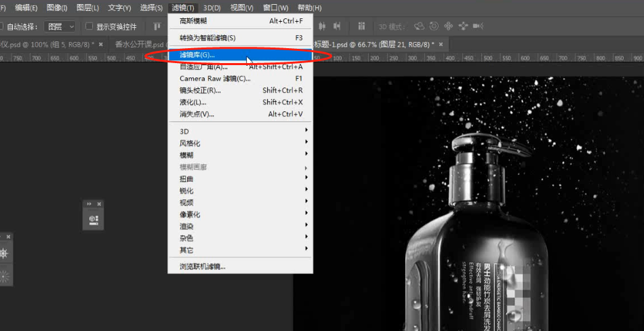
Task: Click the align top edges icon
Action: click(x=157, y=26)
